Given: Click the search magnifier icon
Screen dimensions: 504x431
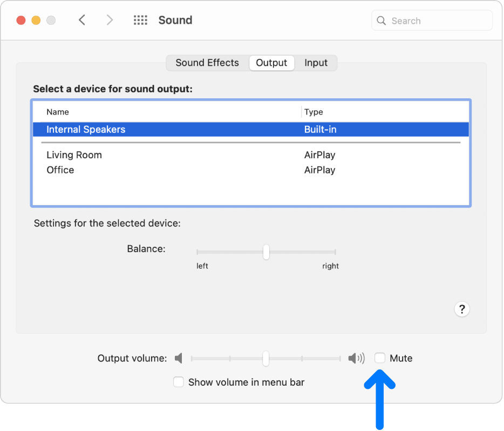Looking at the screenshot, I should [x=382, y=21].
